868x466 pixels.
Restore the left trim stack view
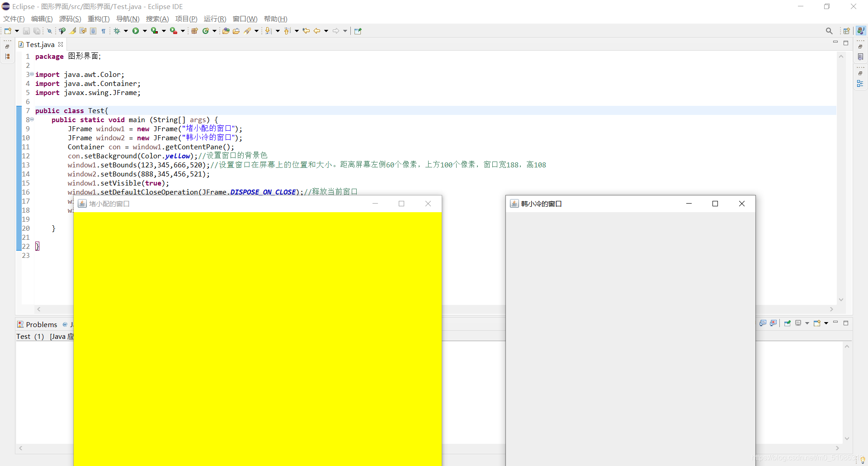(7, 47)
